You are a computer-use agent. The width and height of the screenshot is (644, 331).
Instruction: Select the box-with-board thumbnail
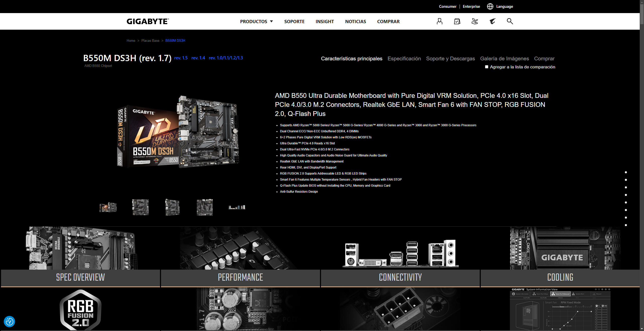(x=108, y=207)
